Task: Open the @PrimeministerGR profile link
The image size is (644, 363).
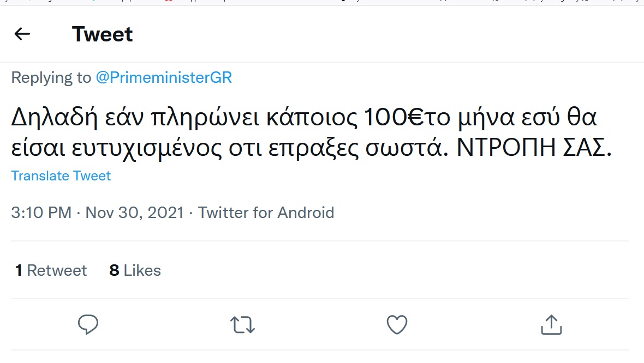Action: tap(164, 78)
